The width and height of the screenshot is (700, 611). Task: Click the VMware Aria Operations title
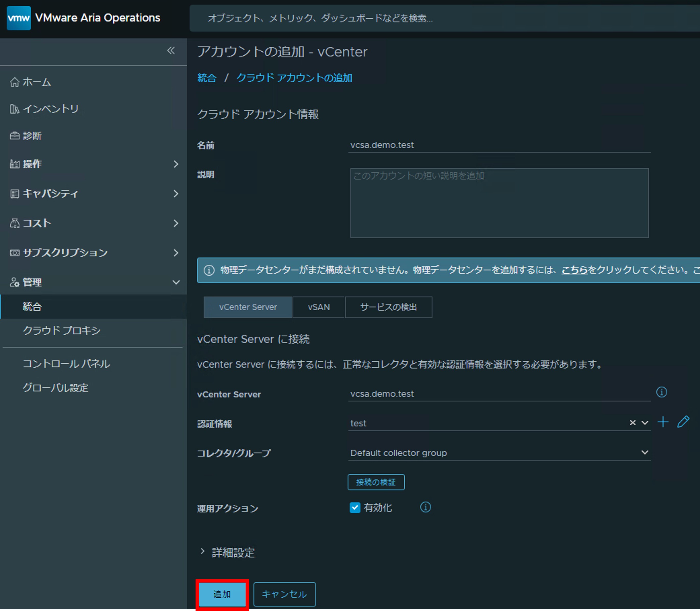98,18
